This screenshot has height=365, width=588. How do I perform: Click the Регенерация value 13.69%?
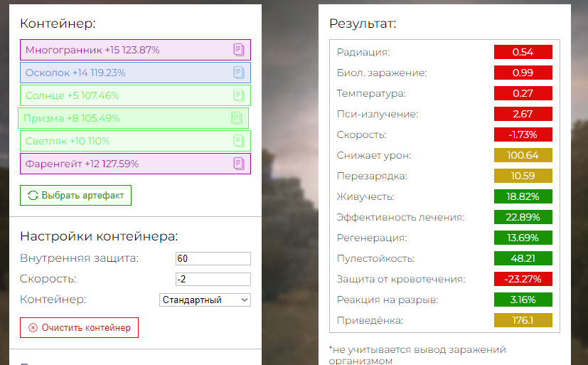(523, 238)
